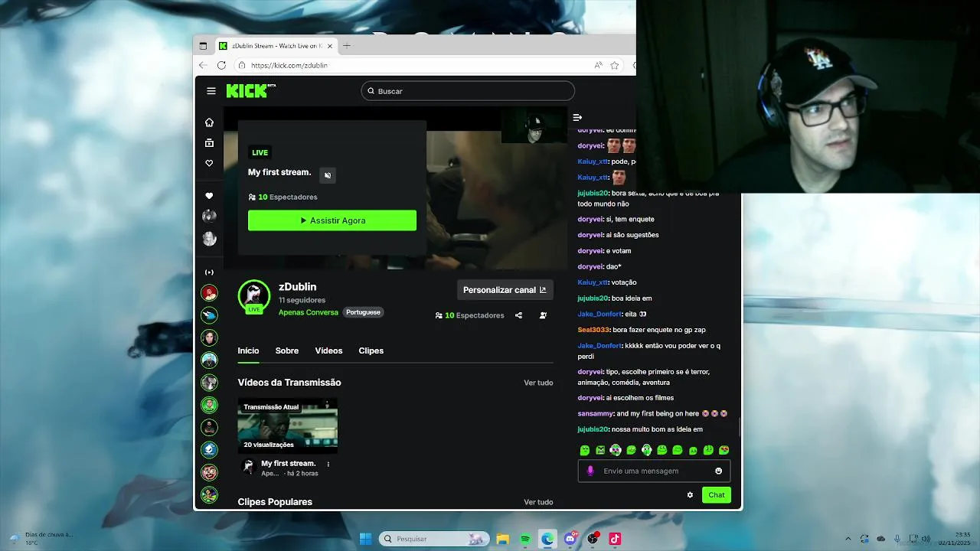Click the Assistir Agora button

point(332,220)
